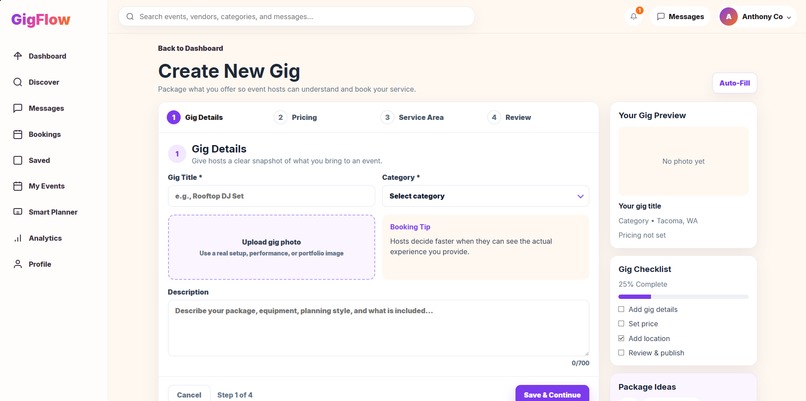Go to step 4 Review tab
The height and width of the screenshot is (401, 806).
coord(509,117)
